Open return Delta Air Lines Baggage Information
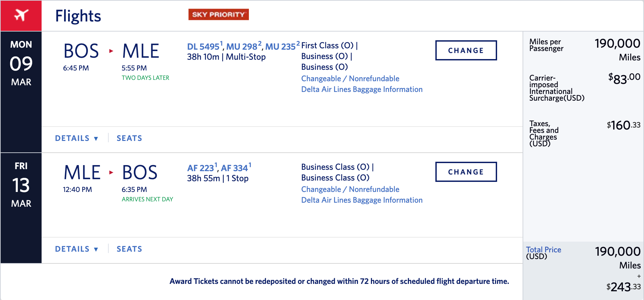This screenshot has width=644, height=300. click(362, 200)
